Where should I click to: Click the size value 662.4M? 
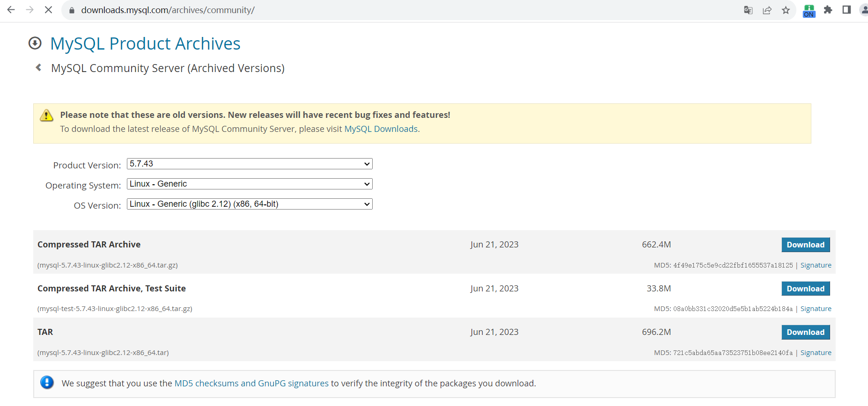tap(656, 245)
